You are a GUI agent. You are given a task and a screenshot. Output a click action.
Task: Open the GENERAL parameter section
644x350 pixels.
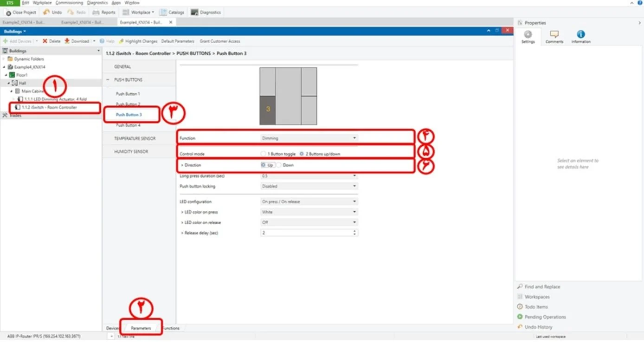coord(122,67)
